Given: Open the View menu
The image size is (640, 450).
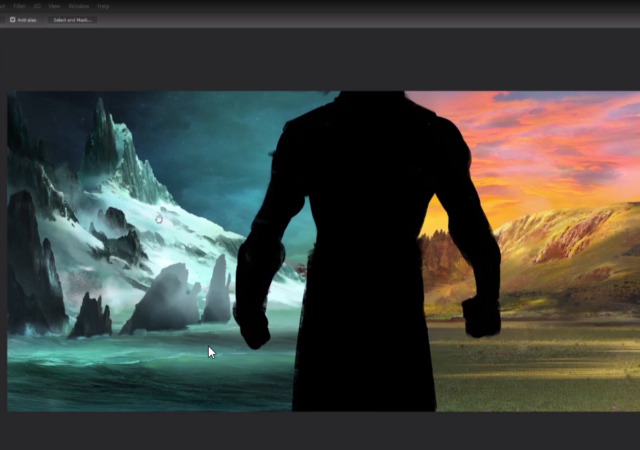Looking at the screenshot, I should click(55, 6).
